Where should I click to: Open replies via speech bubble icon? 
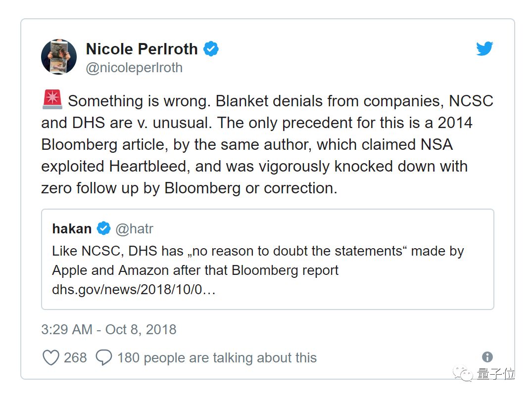pos(103,357)
